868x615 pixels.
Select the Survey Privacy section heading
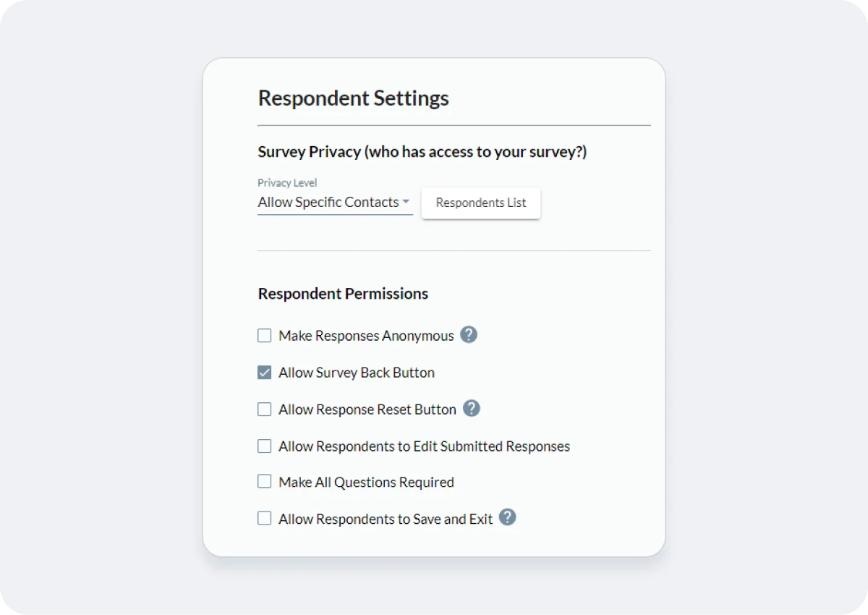click(x=422, y=152)
